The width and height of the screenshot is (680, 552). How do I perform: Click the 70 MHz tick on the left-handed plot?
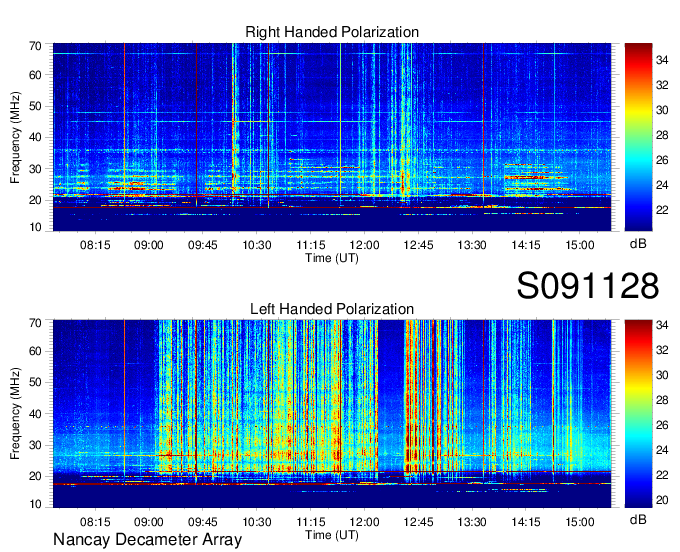pos(35,322)
